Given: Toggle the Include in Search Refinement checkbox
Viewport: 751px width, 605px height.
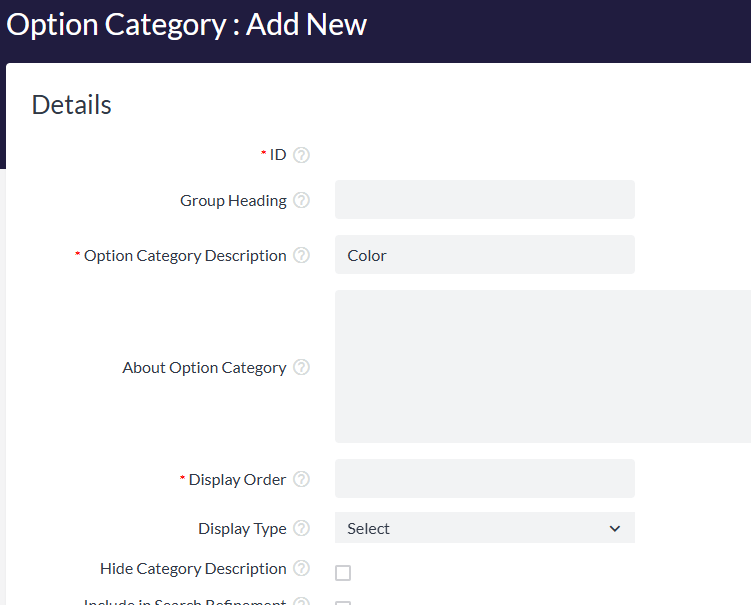Looking at the screenshot, I should point(343,603).
